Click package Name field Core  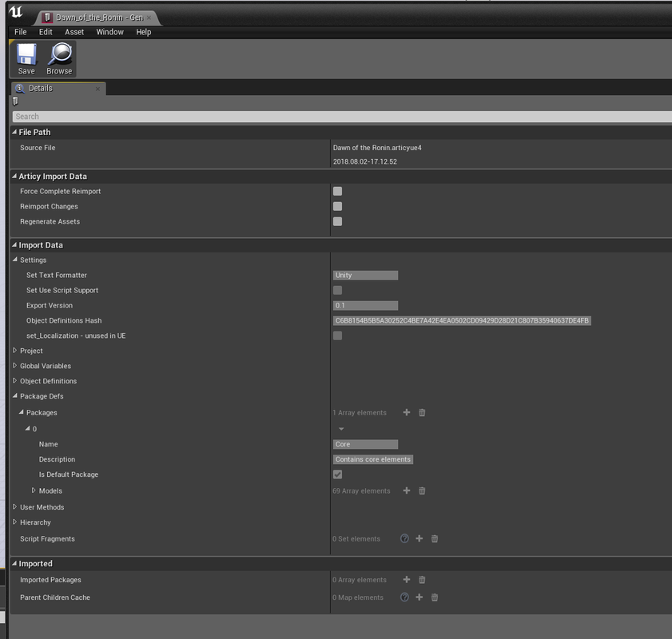pos(365,444)
